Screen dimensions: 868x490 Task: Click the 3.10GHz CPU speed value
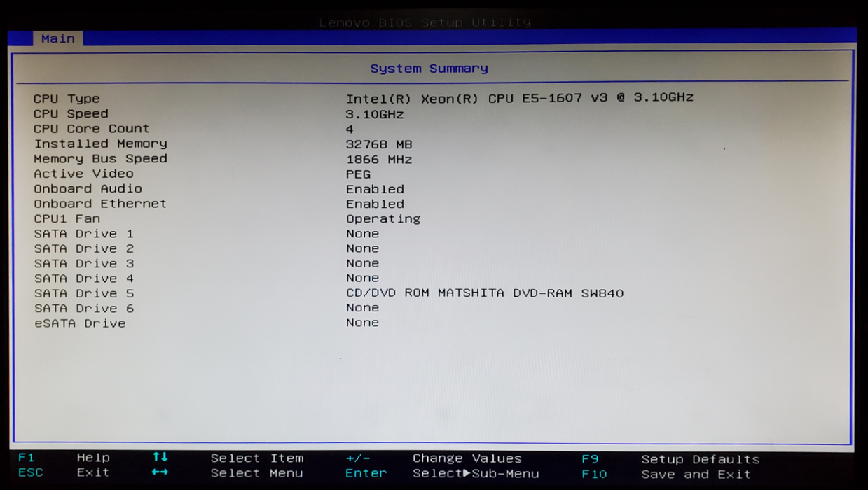pos(375,114)
